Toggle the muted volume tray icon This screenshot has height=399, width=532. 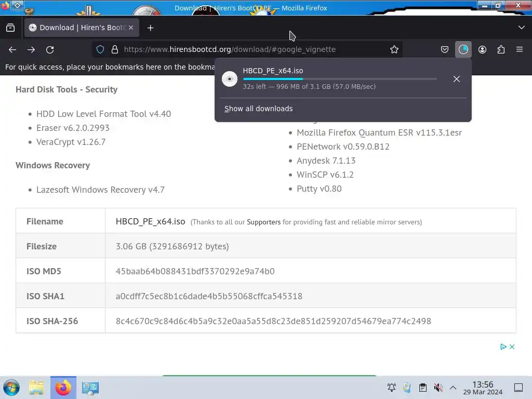click(438, 388)
